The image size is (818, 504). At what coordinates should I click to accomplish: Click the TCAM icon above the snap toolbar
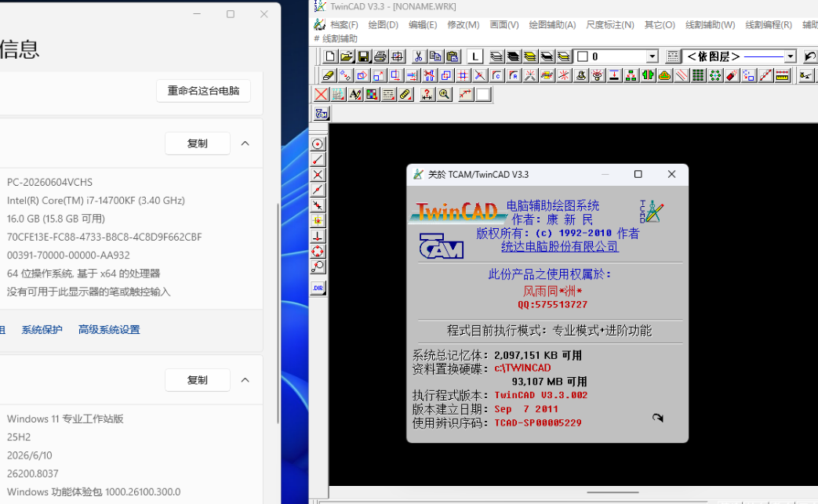(x=322, y=113)
